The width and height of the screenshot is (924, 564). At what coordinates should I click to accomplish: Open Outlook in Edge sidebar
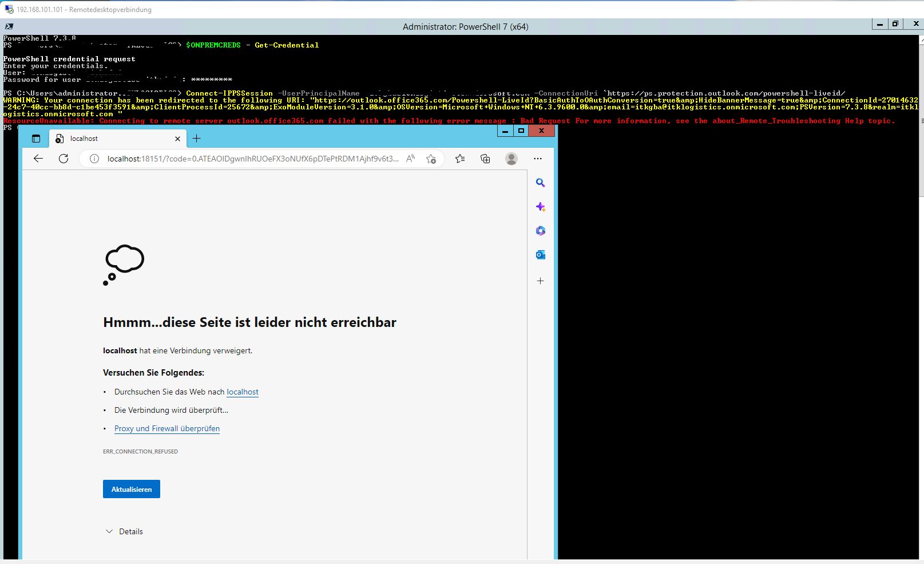(540, 255)
